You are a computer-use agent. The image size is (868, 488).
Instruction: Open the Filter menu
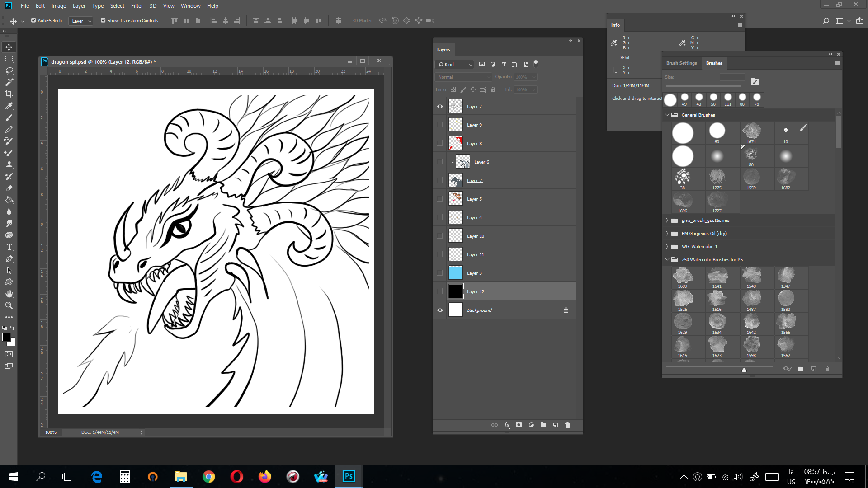[137, 6]
